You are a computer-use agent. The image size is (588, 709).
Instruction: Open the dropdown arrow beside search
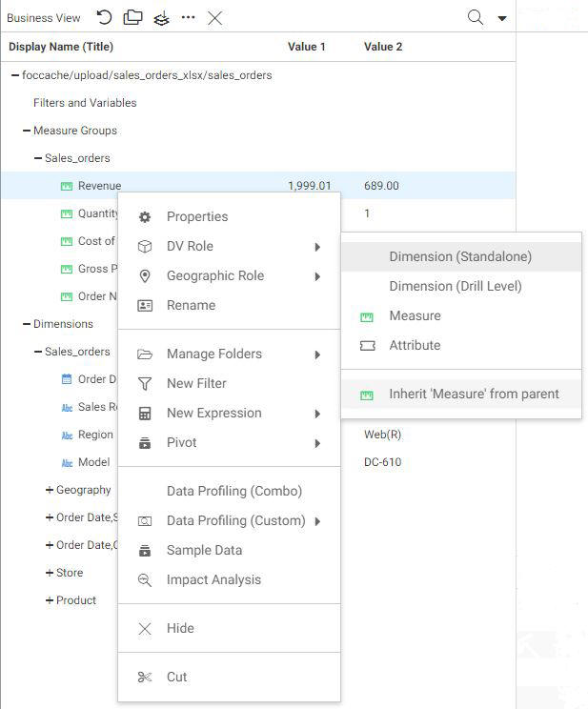[x=502, y=18]
